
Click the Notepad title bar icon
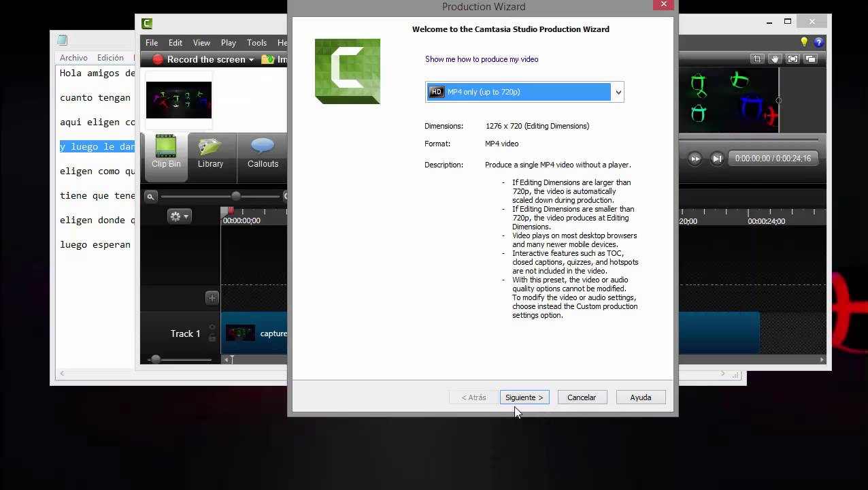(x=63, y=40)
